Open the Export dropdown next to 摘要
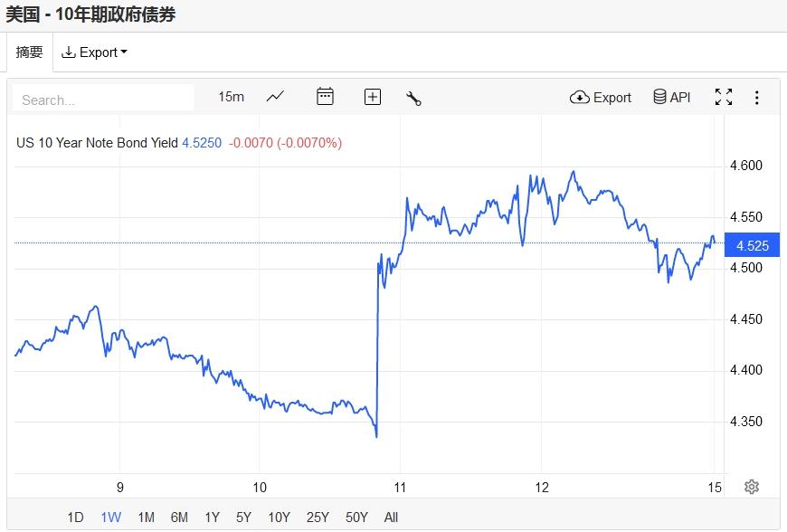 point(94,52)
